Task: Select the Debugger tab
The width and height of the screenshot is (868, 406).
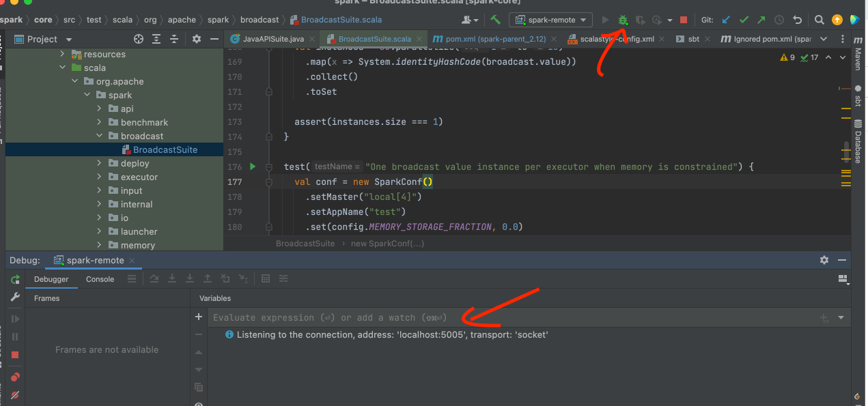Action: point(51,279)
